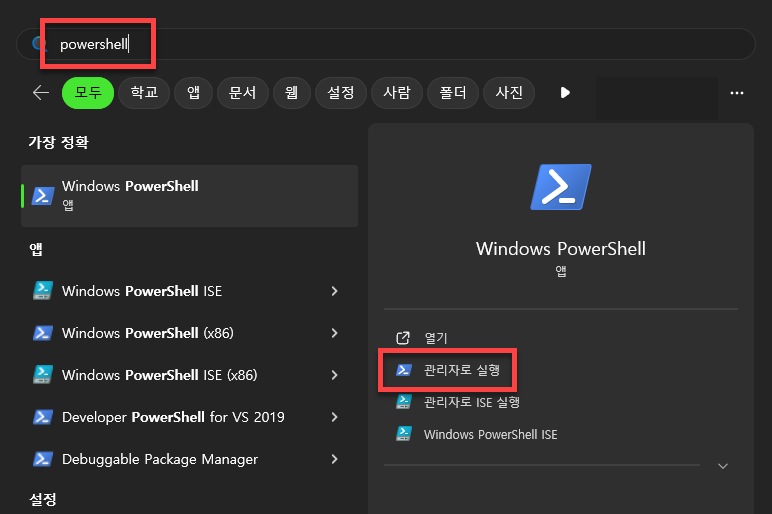Click Debuggable Package Manager icon
The height and width of the screenshot is (514, 772).
(43, 459)
